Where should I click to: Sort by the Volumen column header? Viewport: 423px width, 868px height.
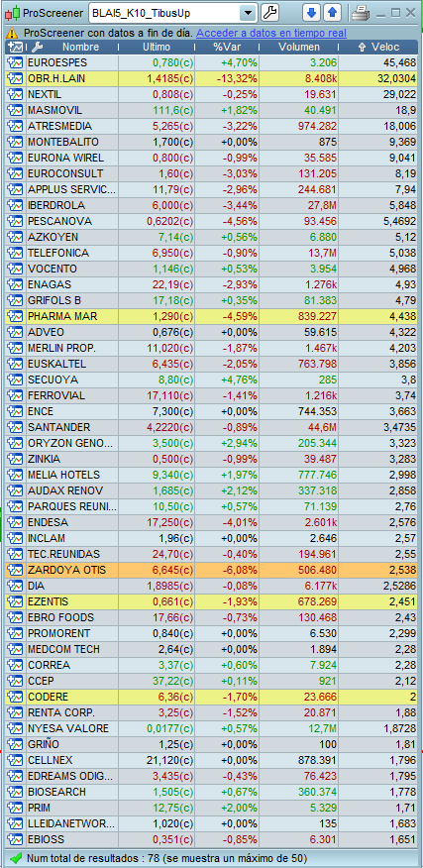299,47
